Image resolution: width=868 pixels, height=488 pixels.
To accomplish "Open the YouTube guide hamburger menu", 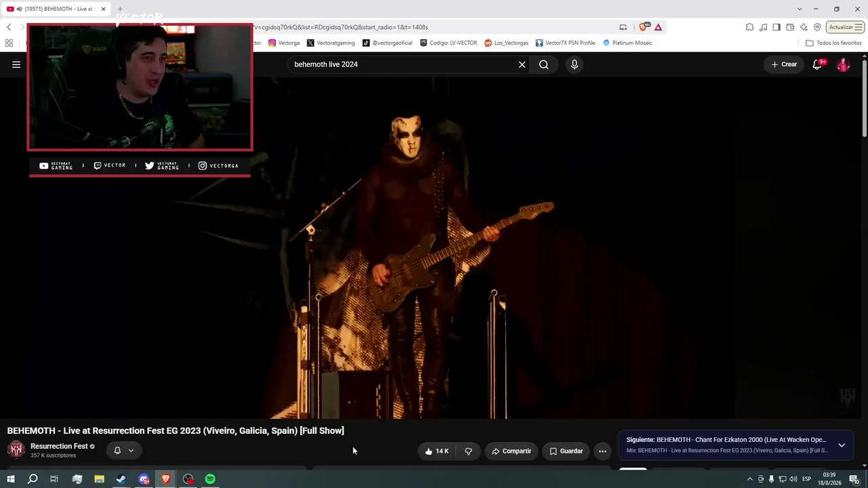I will pos(16,64).
